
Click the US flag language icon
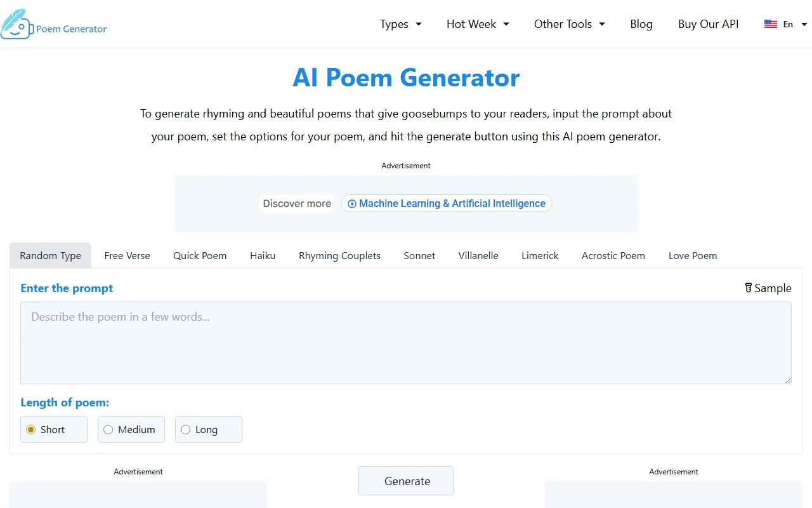click(771, 24)
